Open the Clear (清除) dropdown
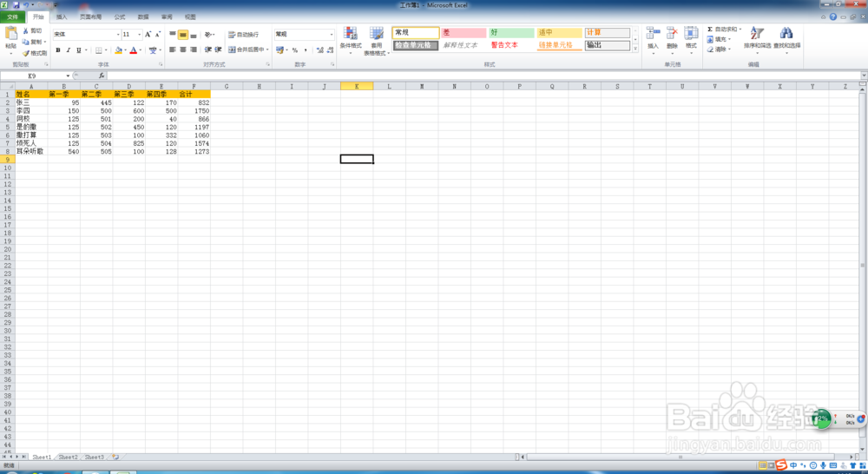868x474 pixels. point(719,49)
